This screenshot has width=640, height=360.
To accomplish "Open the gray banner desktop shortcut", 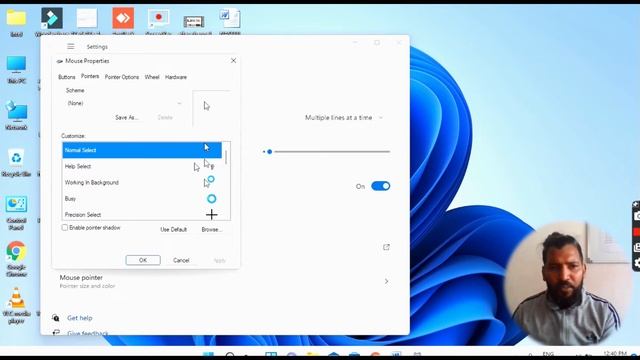I will tap(194, 24).
